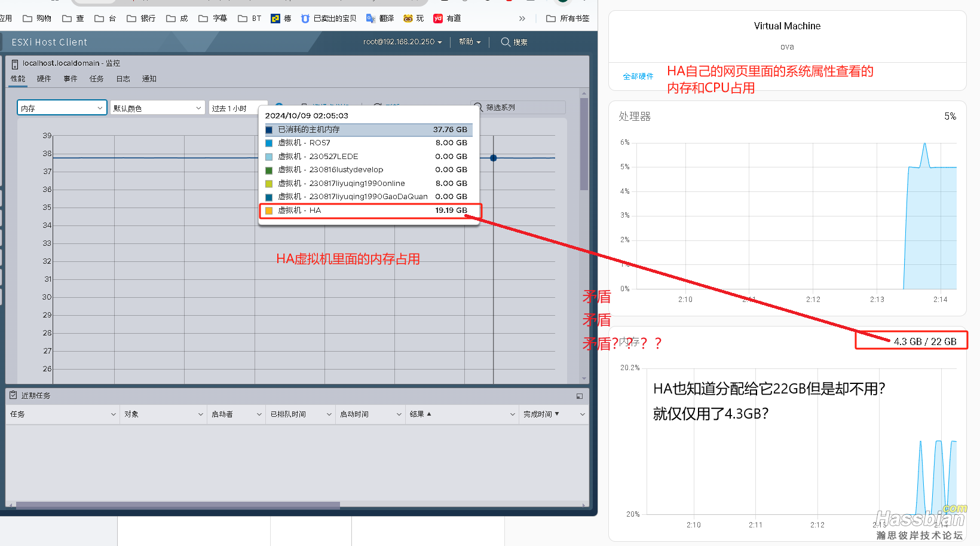Viewport: 980px width, 546px height.
Task: Click the localhost.localdomain host icon
Action: point(15,63)
